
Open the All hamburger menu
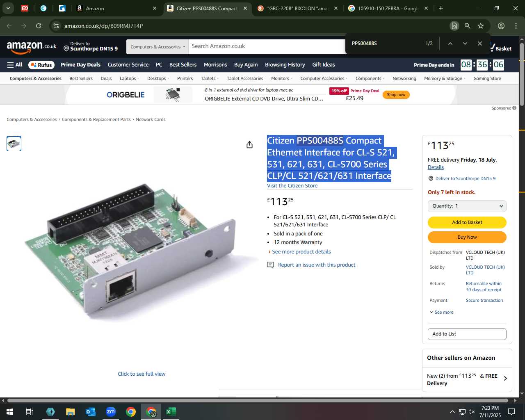pos(15,65)
